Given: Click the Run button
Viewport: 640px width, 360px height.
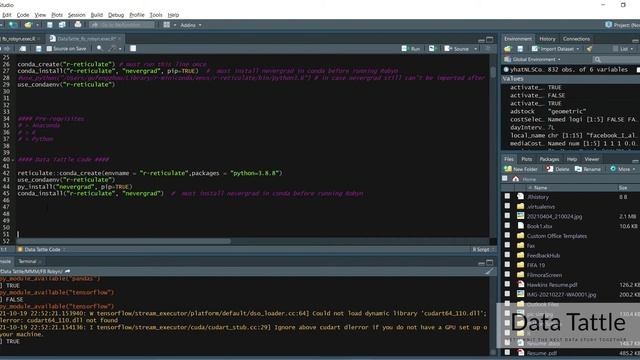Looking at the screenshot, I should pos(411,49).
